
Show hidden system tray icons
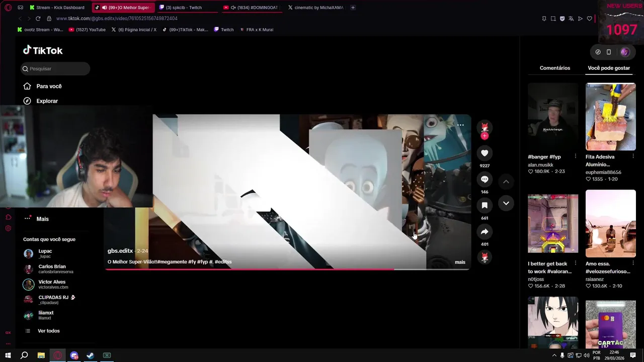[x=554, y=355]
